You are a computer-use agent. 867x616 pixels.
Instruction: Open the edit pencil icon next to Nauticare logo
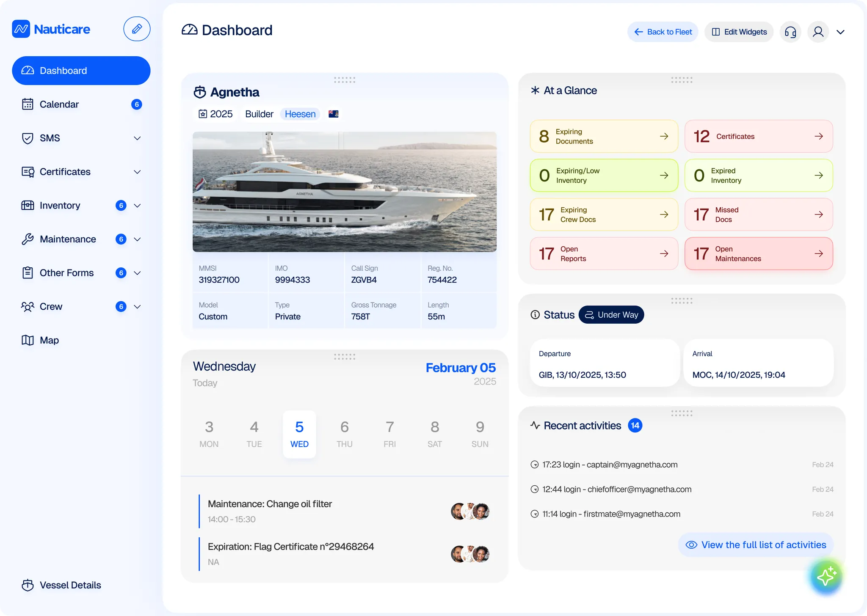(x=136, y=28)
